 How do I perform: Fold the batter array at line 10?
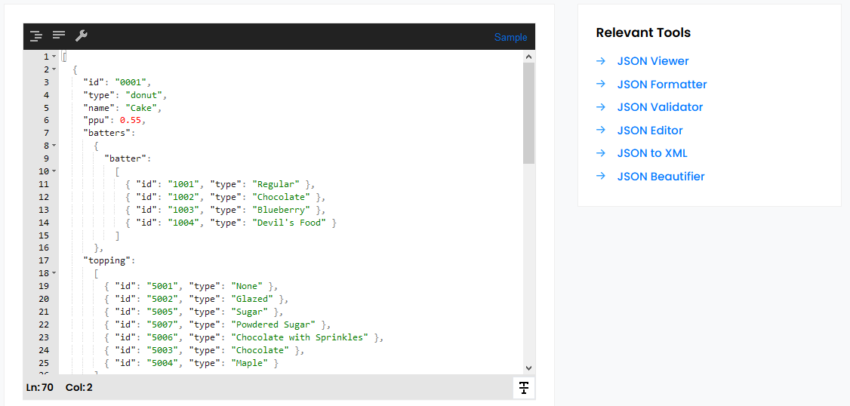click(x=54, y=172)
